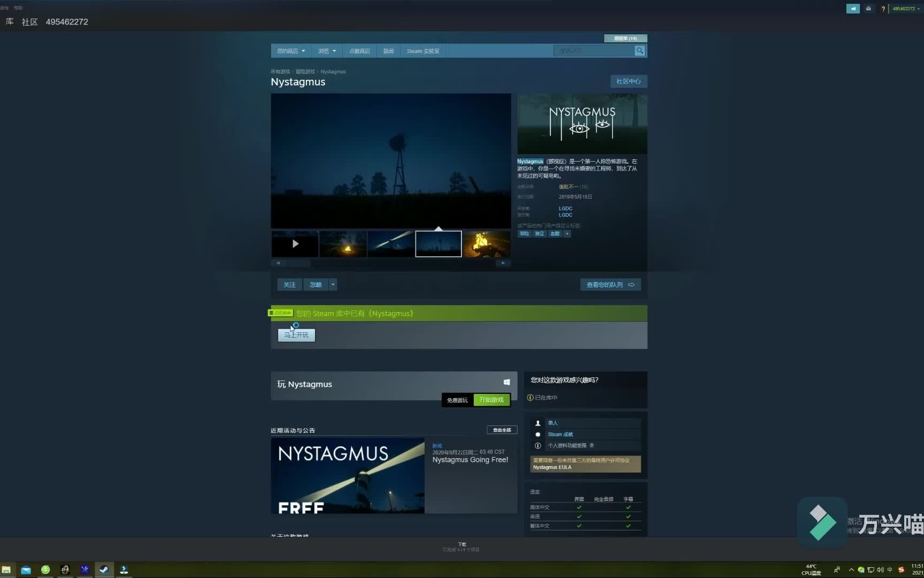Open the 下载 downloads status at bottom

tap(461, 547)
